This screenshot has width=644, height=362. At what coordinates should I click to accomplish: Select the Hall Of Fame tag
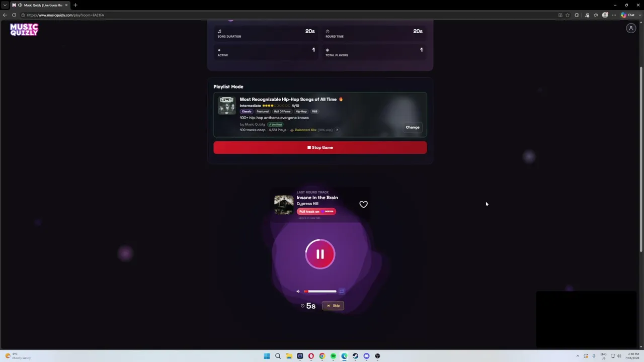tap(282, 112)
